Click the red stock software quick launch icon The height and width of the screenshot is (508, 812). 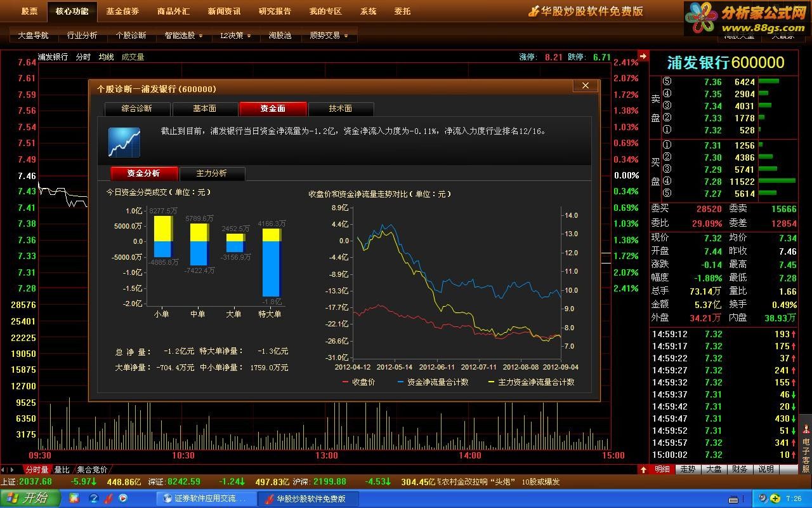pos(109,498)
